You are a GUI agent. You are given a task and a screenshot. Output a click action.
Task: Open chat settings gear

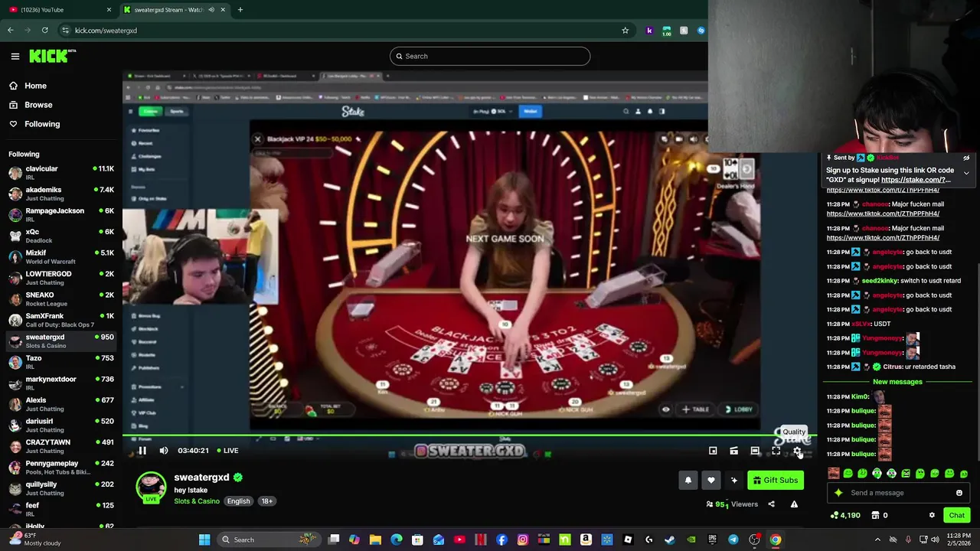pos(932,515)
